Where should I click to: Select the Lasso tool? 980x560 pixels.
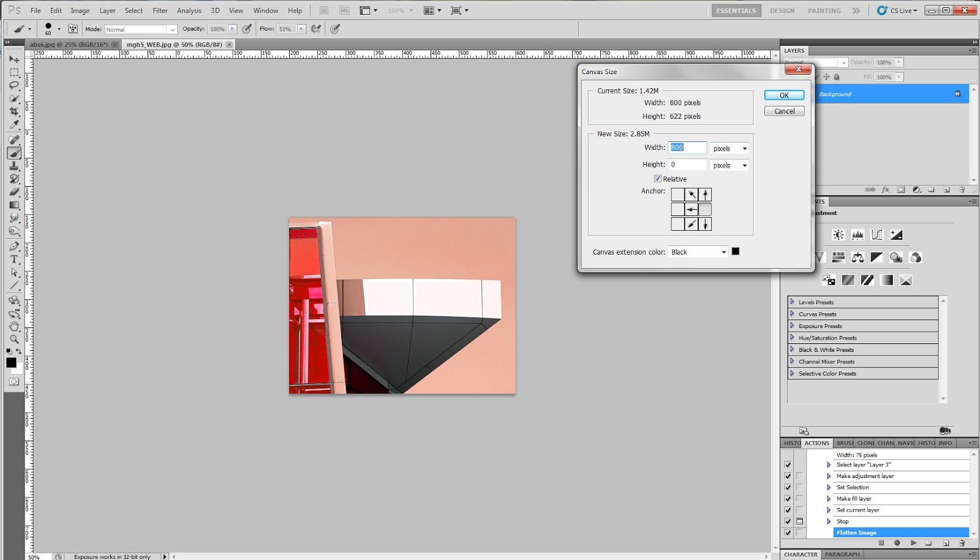[x=14, y=85]
